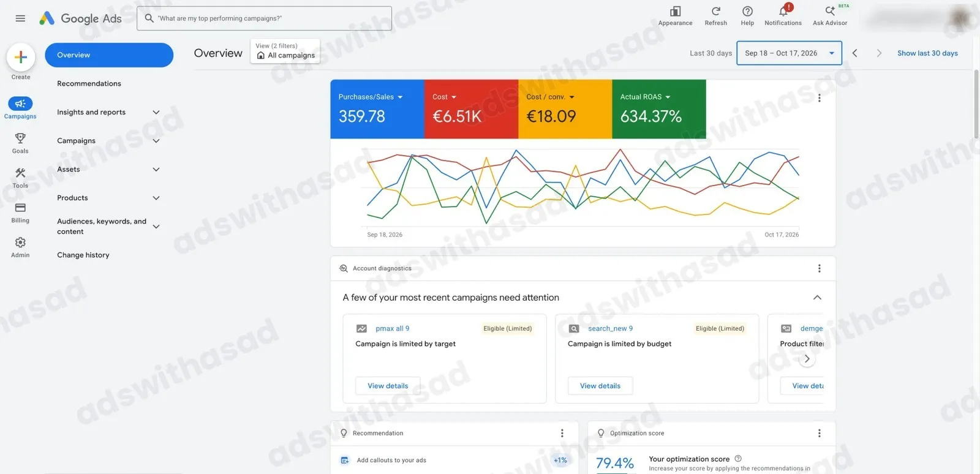Refresh the account data
Image resolution: width=980 pixels, height=474 pixels.
(x=715, y=16)
